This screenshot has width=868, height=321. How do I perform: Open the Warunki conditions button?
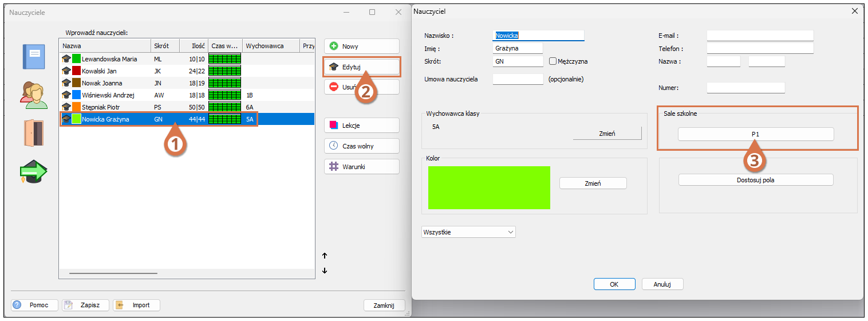(x=362, y=166)
